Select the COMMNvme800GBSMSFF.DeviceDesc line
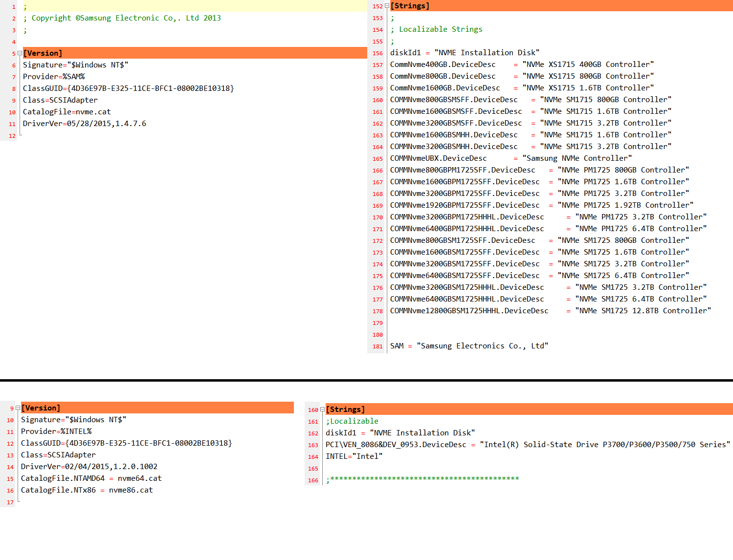The height and width of the screenshot is (560, 733). (x=531, y=100)
